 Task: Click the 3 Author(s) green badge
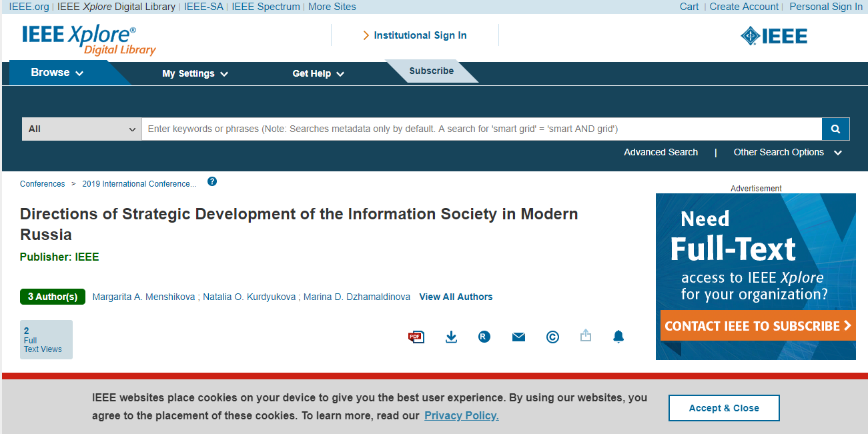point(53,297)
